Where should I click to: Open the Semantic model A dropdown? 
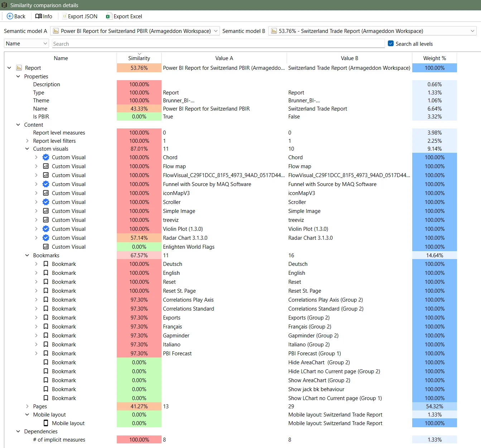pyautogui.click(x=135, y=31)
